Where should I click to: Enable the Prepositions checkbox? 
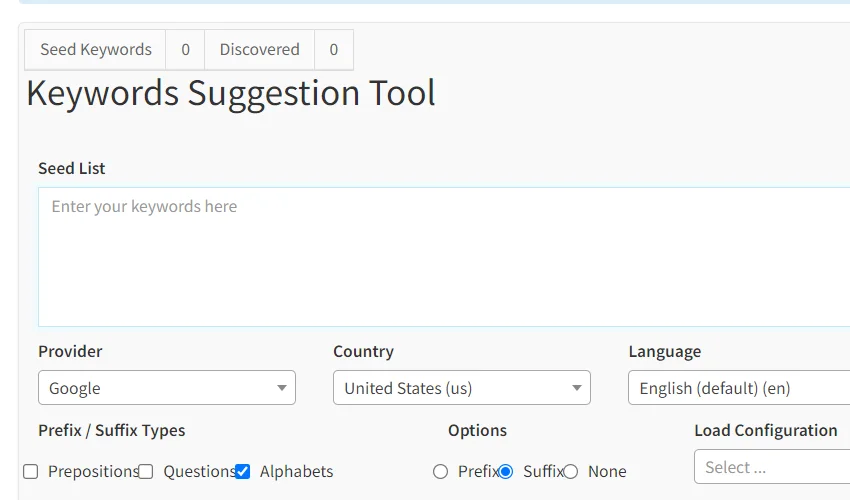click(31, 472)
